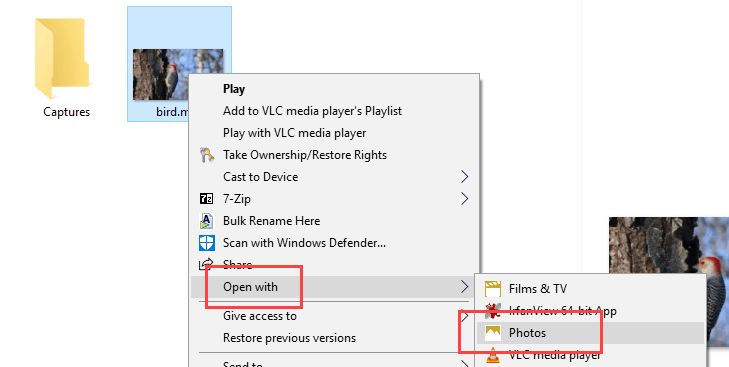Click the Captures folder label
Image resolution: width=729 pixels, height=367 pixels.
66,112
